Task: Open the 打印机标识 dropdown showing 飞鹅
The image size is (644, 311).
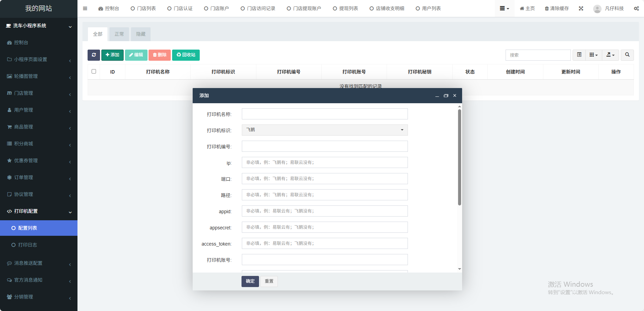Action: click(x=324, y=130)
